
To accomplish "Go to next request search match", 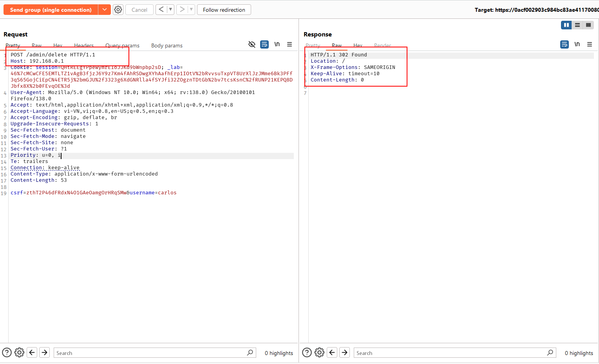I will click(x=45, y=353).
